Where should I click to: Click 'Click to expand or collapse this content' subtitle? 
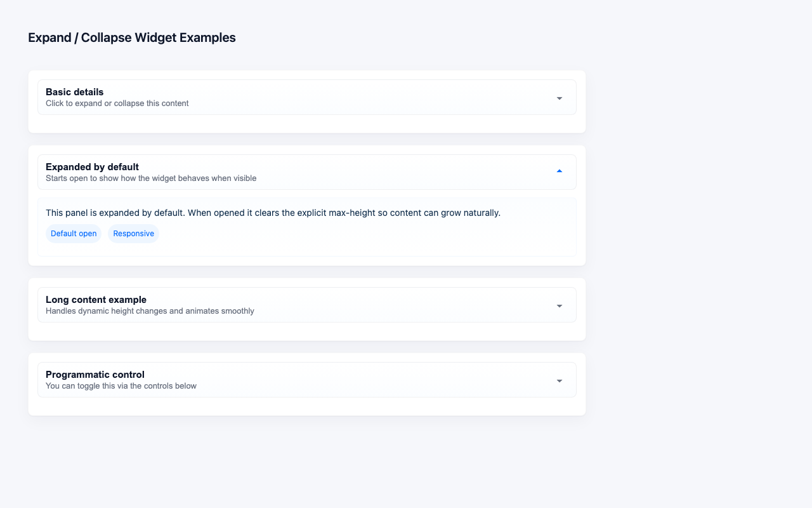[x=117, y=104]
